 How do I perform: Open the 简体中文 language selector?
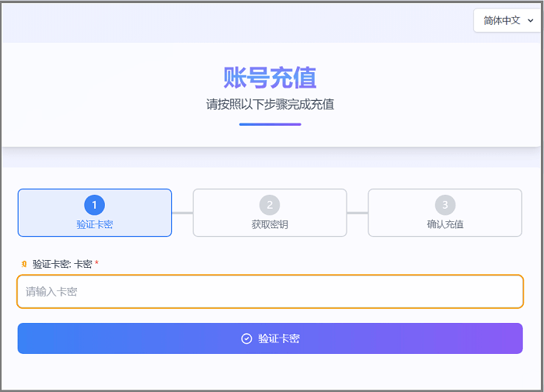(507, 21)
